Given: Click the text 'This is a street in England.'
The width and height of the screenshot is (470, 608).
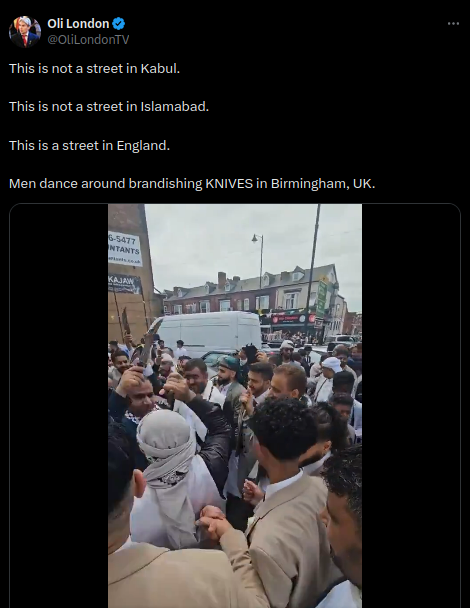Looking at the screenshot, I should [x=90, y=146].
